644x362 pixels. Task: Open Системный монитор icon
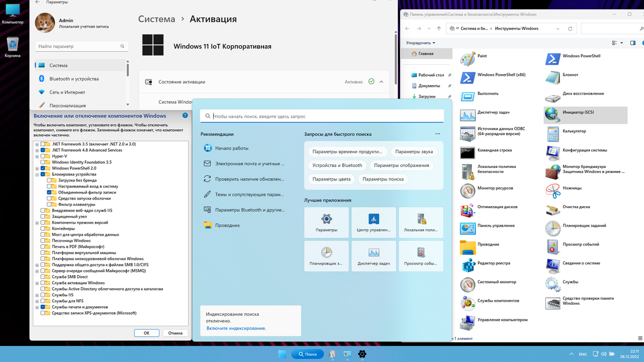click(467, 285)
